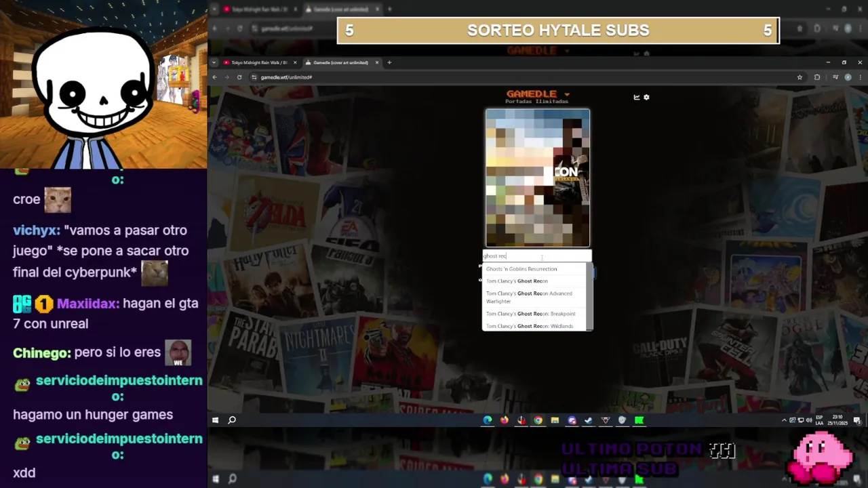The height and width of the screenshot is (488, 868).
Task: Open the green Kick app on taskbar
Action: click(639, 420)
